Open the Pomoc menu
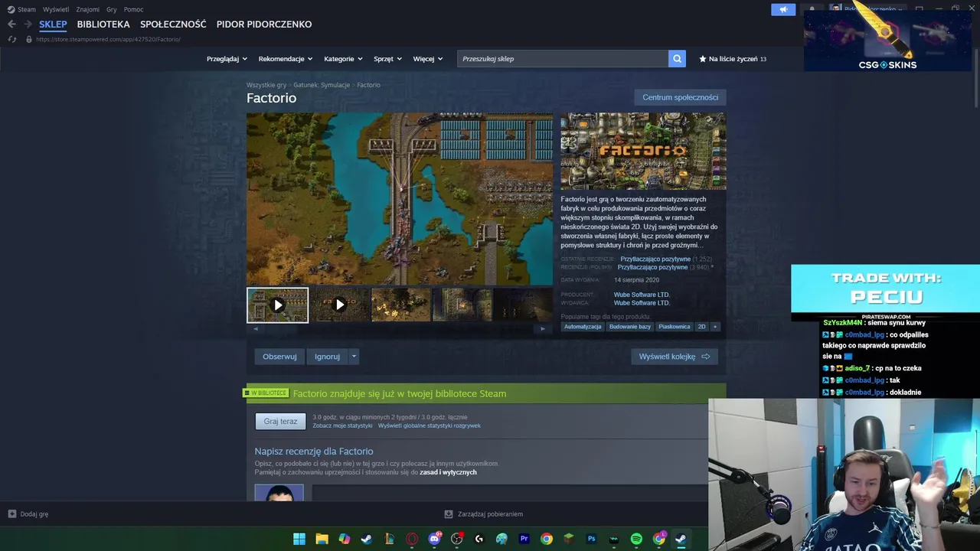This screenshot has height=551, width=980. (x=133, y=9)
